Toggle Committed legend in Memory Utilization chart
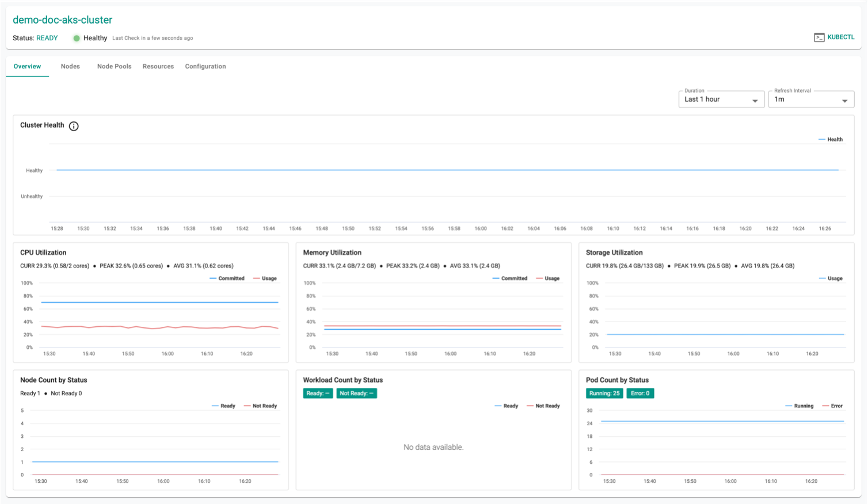Screen dimensions: 868x504 click(510, 278)
